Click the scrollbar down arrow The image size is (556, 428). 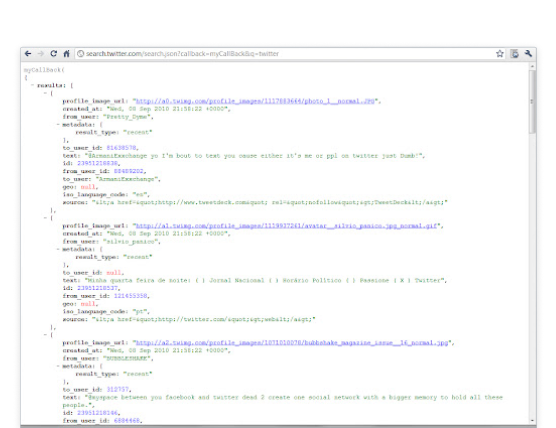[533, 420]
